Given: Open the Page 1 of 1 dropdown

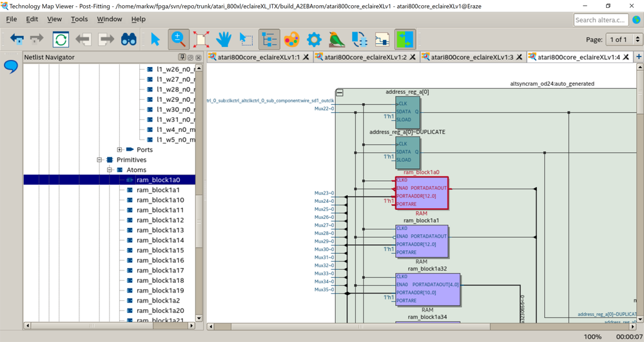Looking at the screenshot, I should click(623, 40).
